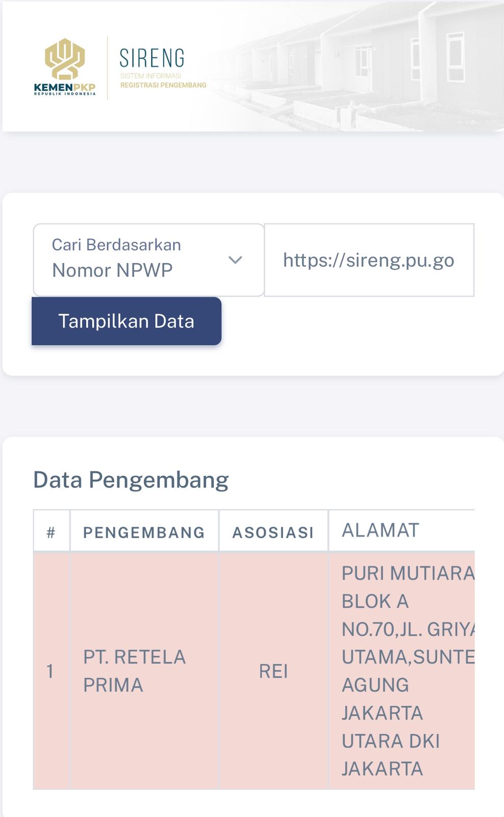
Task: Click the KemenPKP emblem logo
Action: pos(65,59)
